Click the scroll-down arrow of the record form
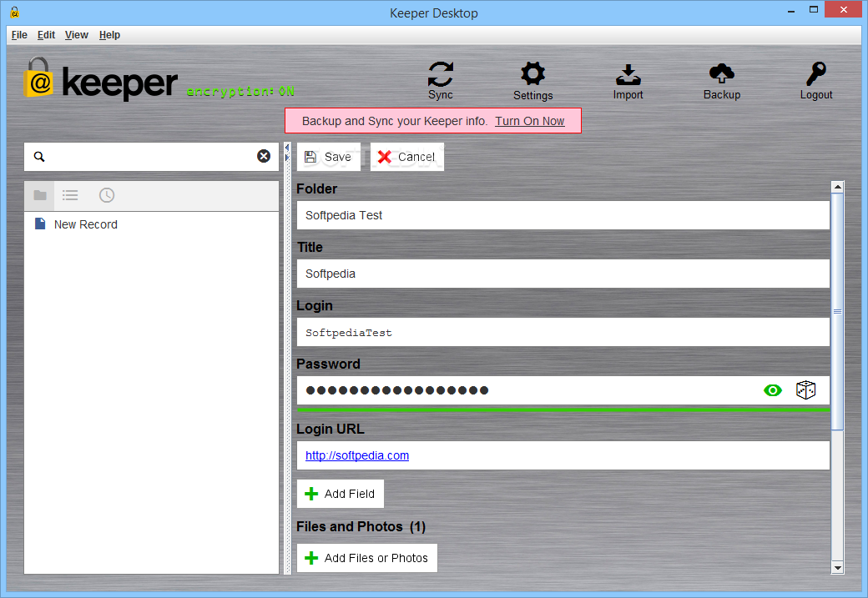The image size is (868, 598). (x=838, y=568)
